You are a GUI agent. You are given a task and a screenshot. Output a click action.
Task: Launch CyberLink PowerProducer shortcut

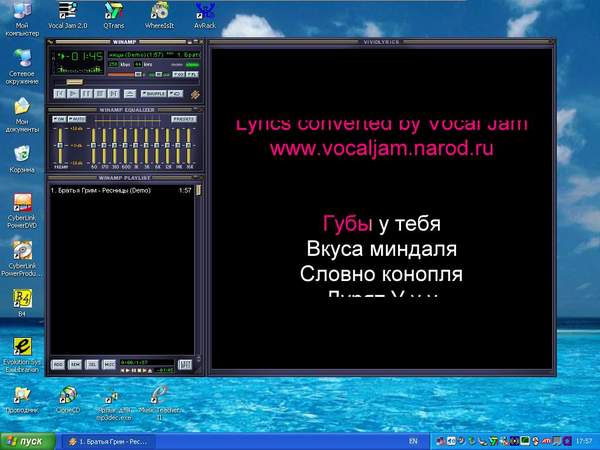click(x=22, y=259)
